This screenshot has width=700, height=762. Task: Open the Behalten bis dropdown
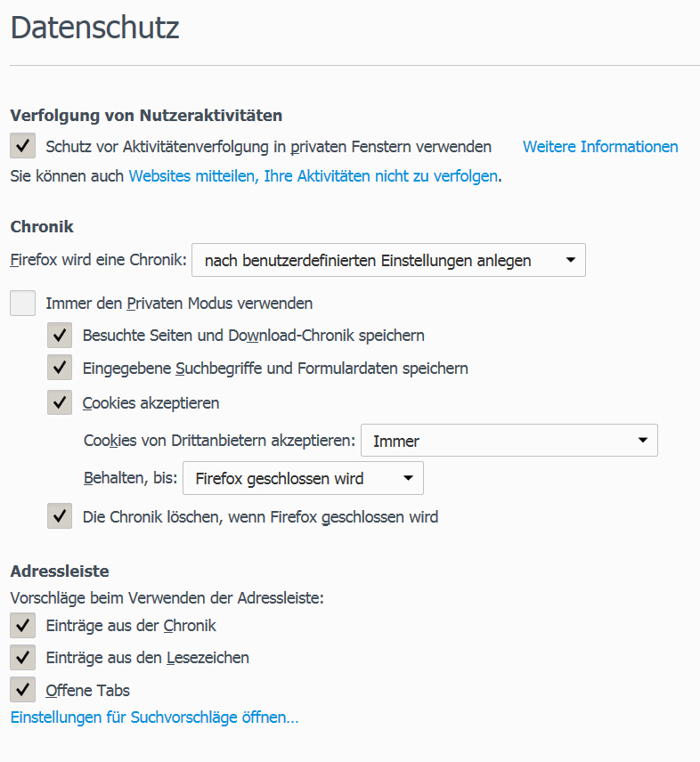point(302,478)
